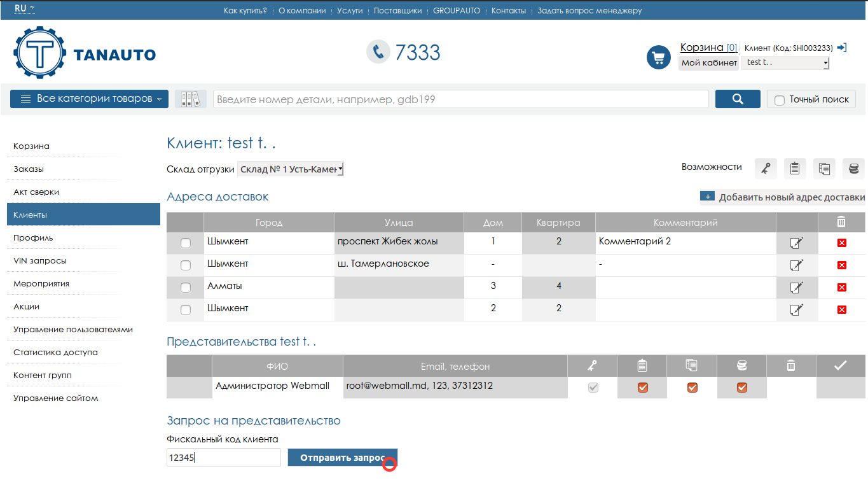The image size is (868, 492).
Task: Open the Склад отгрузки dropdown
Action: 291,169
